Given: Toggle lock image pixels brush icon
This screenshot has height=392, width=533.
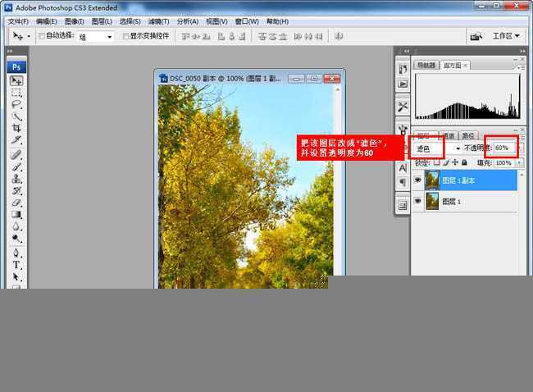Looking at the screenshot, I should pos(446,163).
